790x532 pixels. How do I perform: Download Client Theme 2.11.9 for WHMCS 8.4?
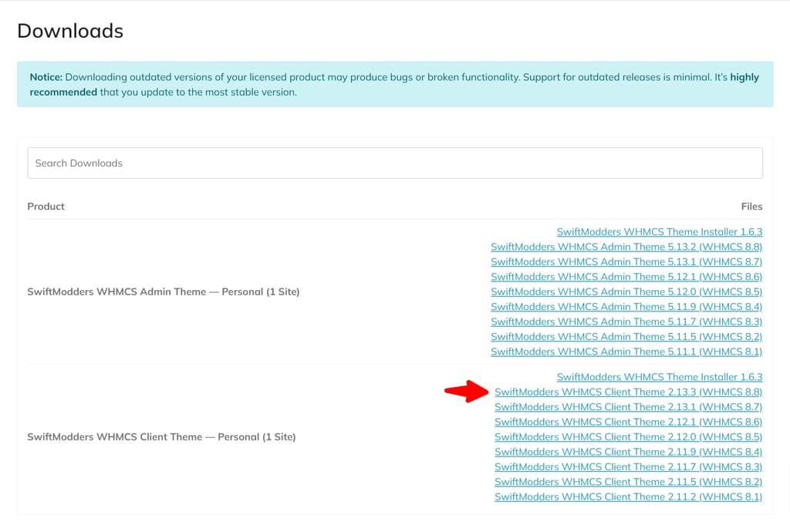click(x=628, y=452)
